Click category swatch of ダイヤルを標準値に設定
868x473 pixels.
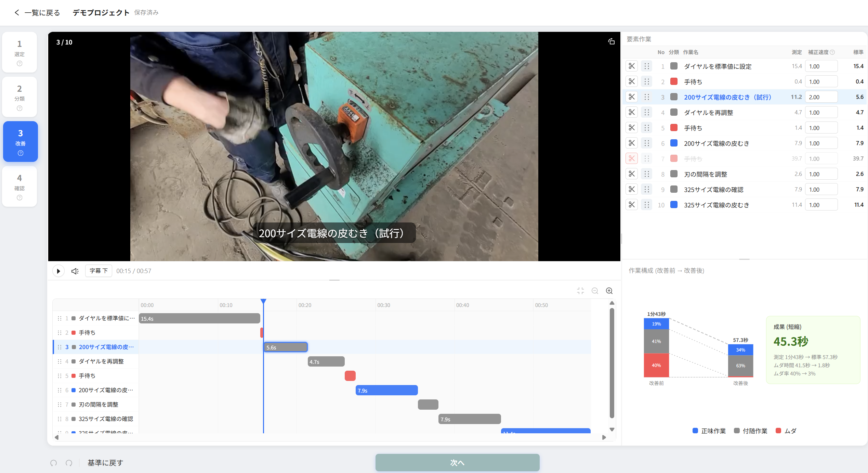(674, 66)
